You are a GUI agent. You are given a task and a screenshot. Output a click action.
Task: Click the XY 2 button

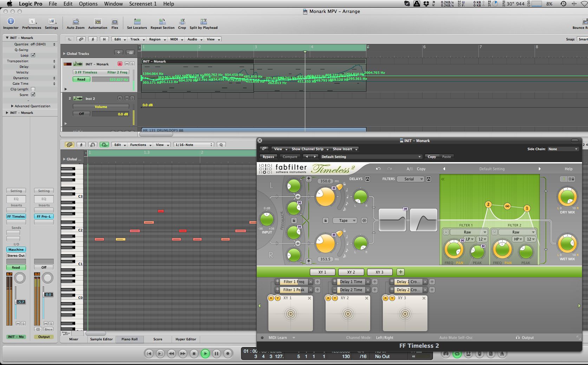(351, 272)
